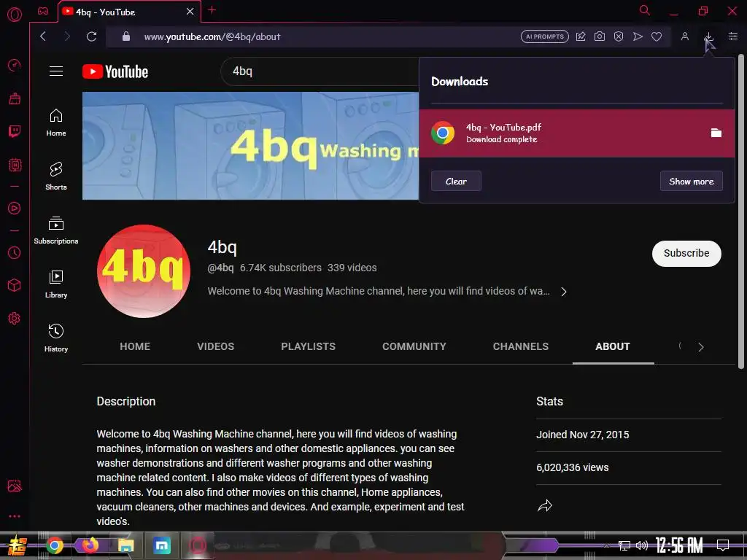This screenshot has height=560, width=747.
Task: Click the YouTube logo
Action: 115,71
